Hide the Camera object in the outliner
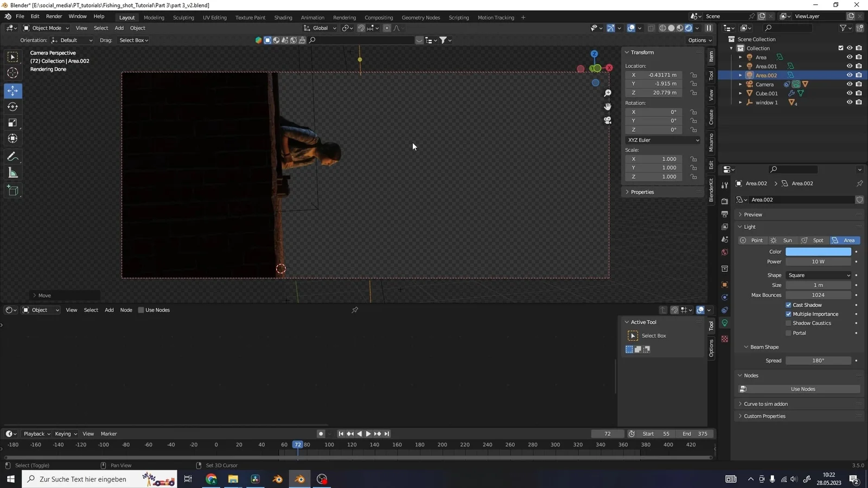The image size is (868, 488). click(850, 84)
